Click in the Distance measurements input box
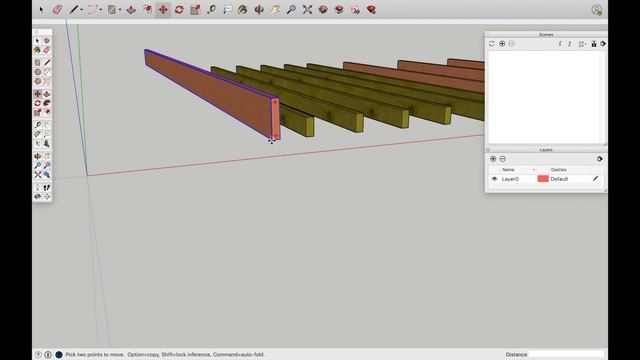 [x=566, y=354]
